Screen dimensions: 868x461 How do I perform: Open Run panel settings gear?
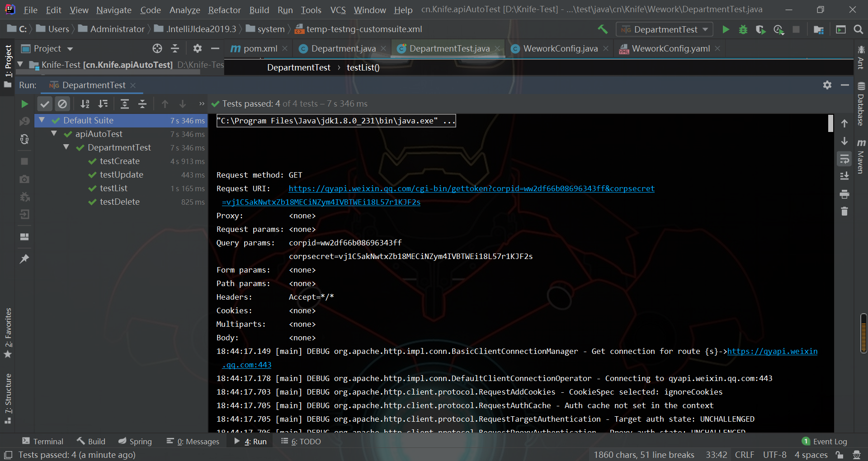point(827,85)
